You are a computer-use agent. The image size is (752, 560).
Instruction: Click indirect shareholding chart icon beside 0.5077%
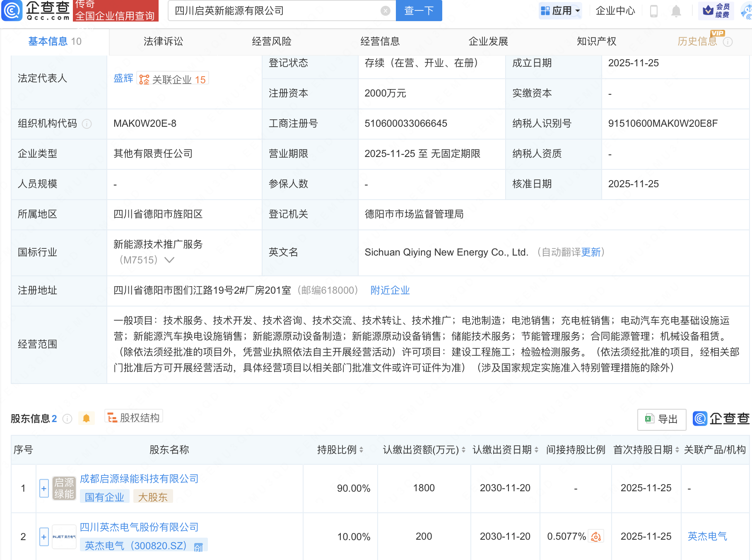596,537
